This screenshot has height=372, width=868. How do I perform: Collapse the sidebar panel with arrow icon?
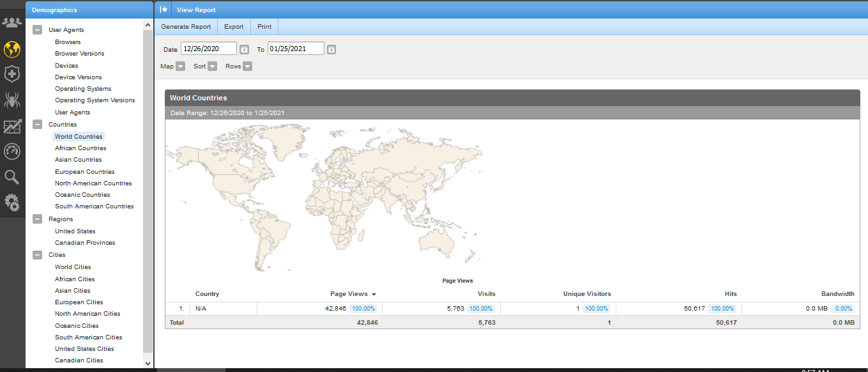click(164, 10)
